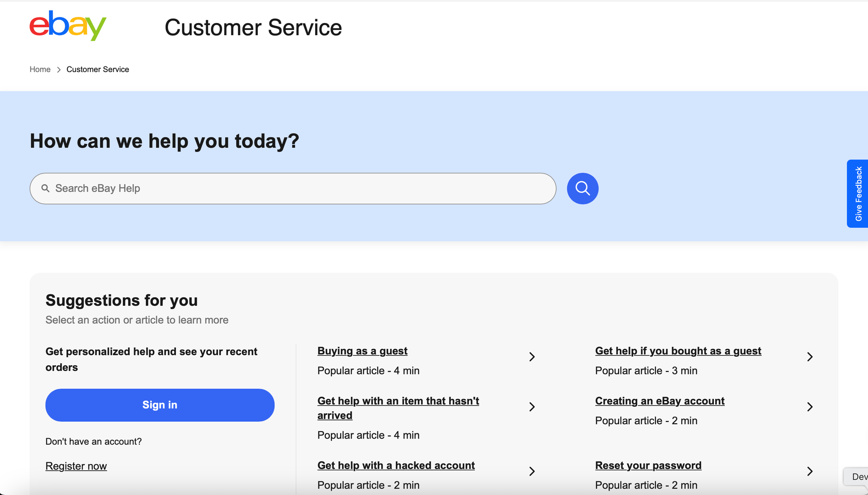
Task: Open the Give Feedback side tab
Action: click(x=858, y=193)
